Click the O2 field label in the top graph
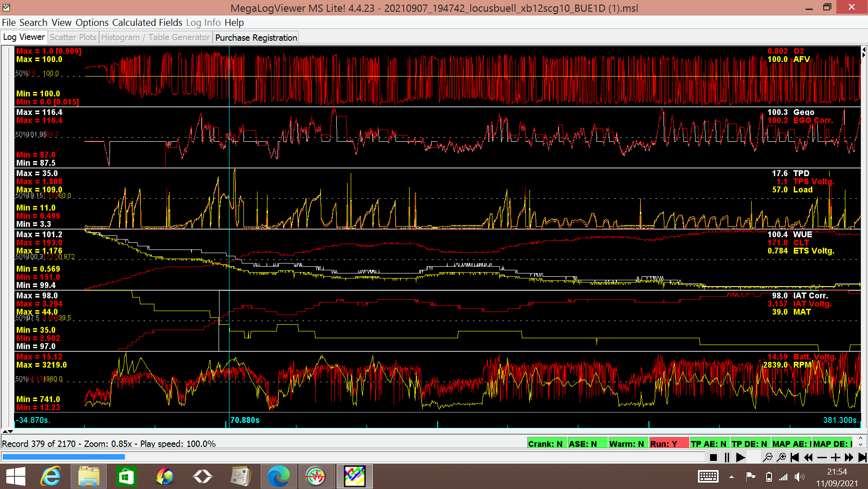Image resolution: width=868 pixels, height=489 pixels. point(798,51)
